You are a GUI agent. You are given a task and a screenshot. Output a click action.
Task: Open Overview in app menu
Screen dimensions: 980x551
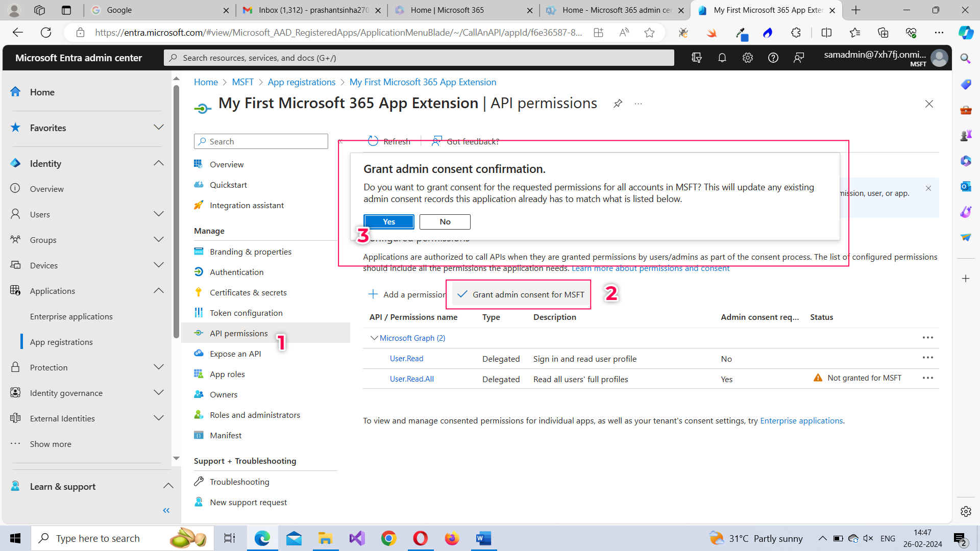pyautogui.click(x=227, y=164)
